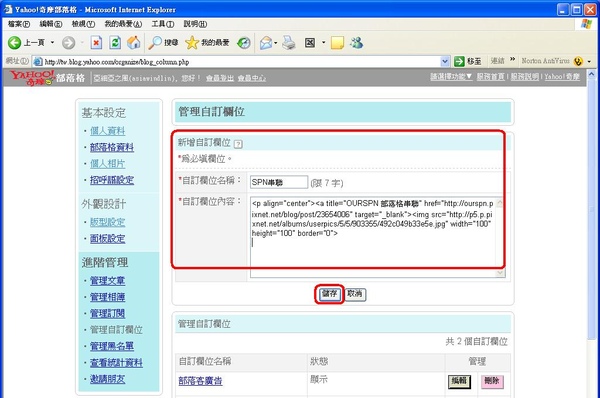Open the 部落客廣告 custom column link

click(x=201, y=381)
